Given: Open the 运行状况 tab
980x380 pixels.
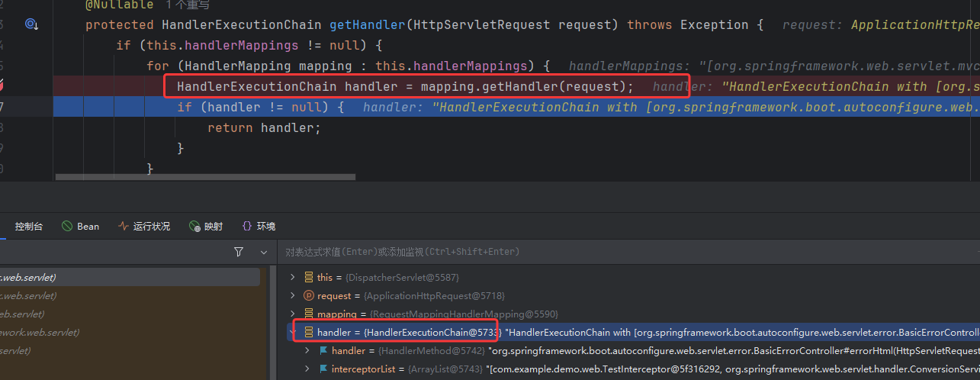Looking at the screenshot, I should (144, 227).
